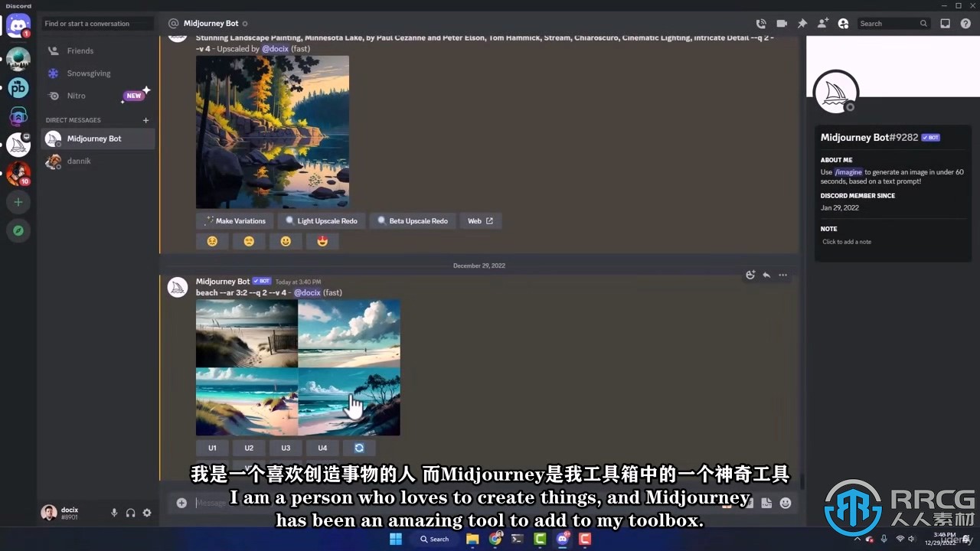The width and height of the screenshot is (980, 551).
Task: Open the Nitro page
Action: (97, 96)
